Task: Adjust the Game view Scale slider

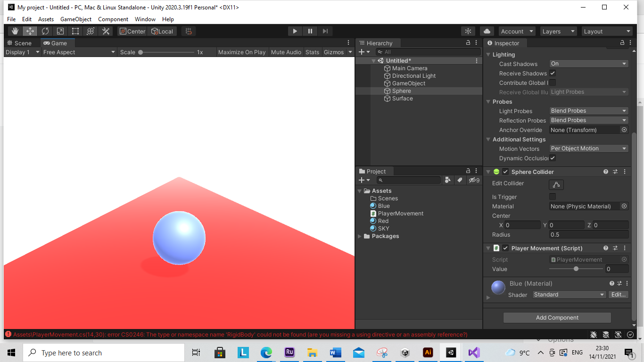Action: tap(166, 52)
